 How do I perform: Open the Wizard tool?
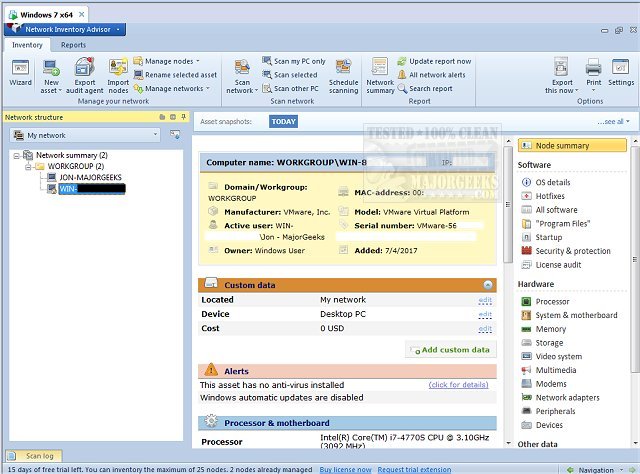pos(20,73)
